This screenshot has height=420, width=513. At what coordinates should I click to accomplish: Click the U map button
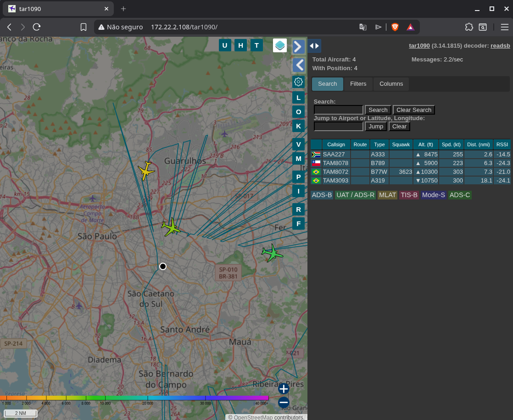pos(225,45)
